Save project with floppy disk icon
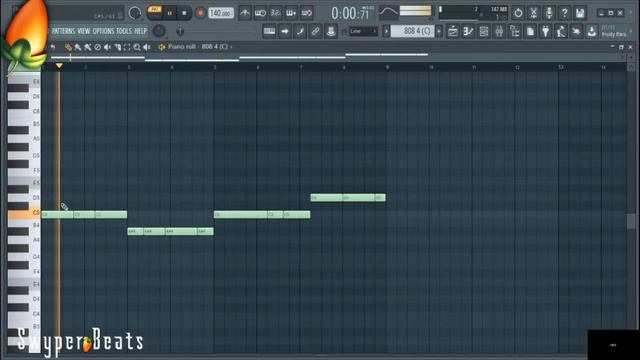Screen dimensions: 640x360 click(580, 13)
